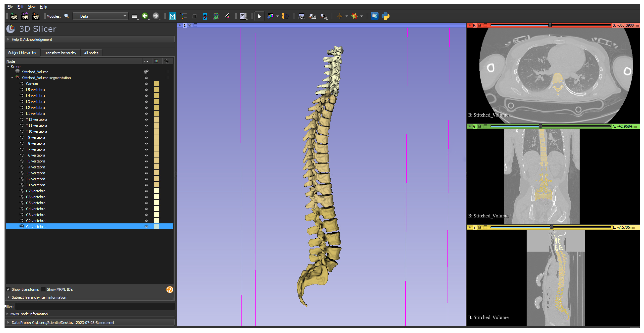This screenshot has width=644, height=333.
Task: Open the Python console icon
Action: pos(385,16)
